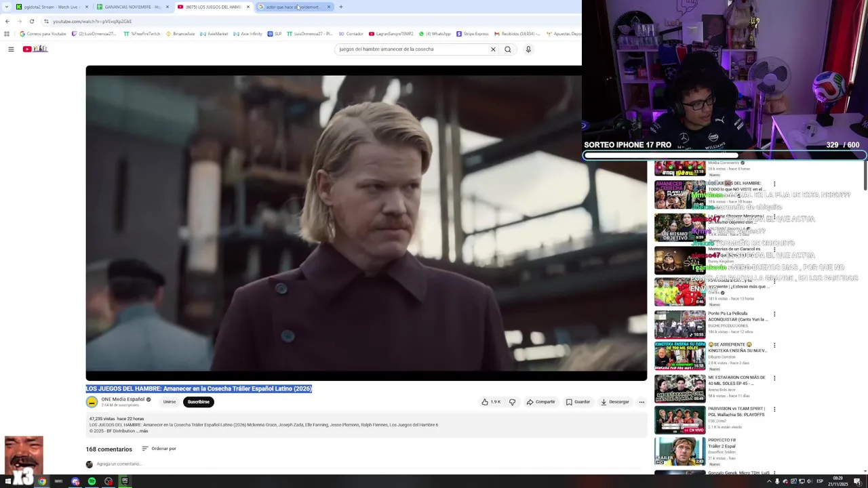
Task: Open the notifications center icon
Action: tap(859, 481)
